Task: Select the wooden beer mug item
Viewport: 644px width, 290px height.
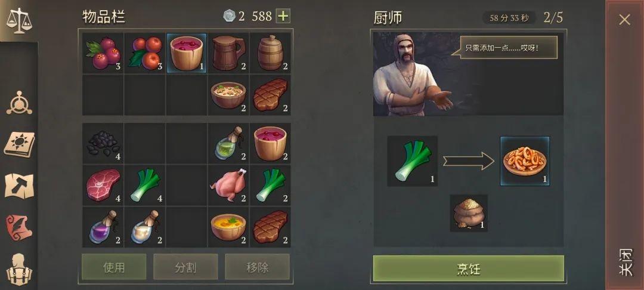Action: click(228, 53)
